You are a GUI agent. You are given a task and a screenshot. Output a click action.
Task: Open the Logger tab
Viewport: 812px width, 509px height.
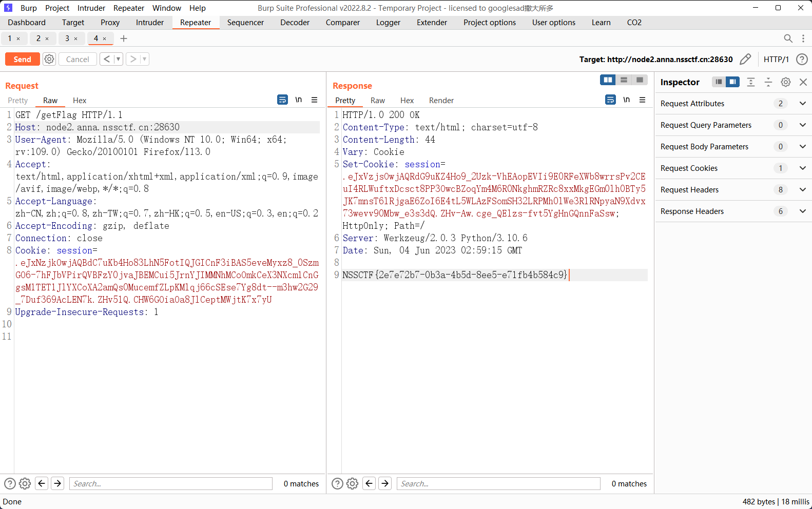388,23
